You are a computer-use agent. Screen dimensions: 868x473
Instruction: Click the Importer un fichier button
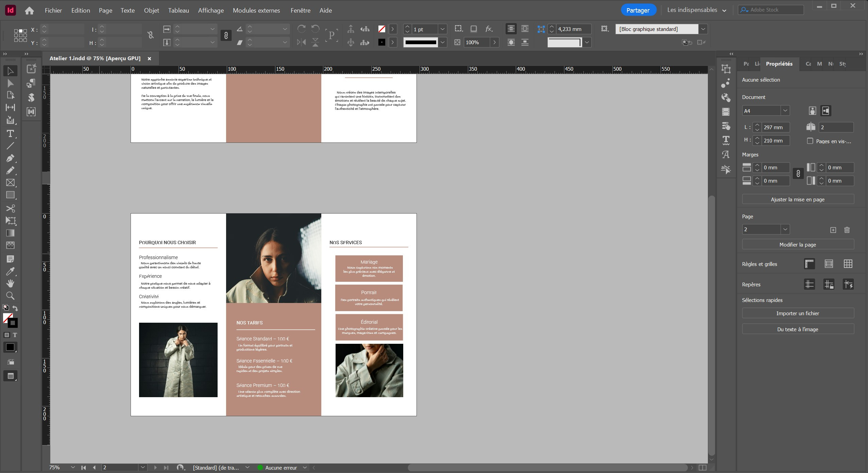(x=798, y=313)
